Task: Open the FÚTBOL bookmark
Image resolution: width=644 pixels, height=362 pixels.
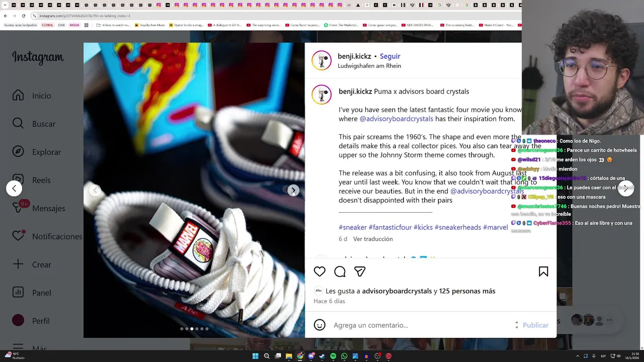Action: click(47, 25)
